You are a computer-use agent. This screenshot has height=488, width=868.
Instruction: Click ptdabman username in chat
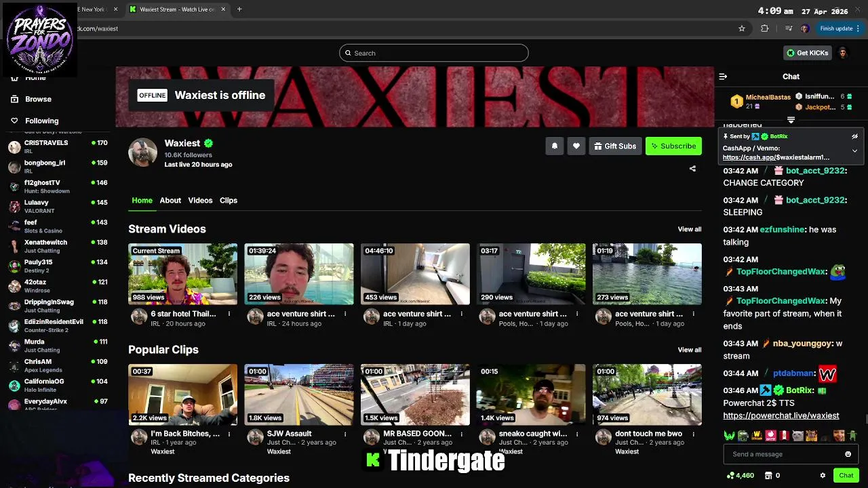(793, 373)
